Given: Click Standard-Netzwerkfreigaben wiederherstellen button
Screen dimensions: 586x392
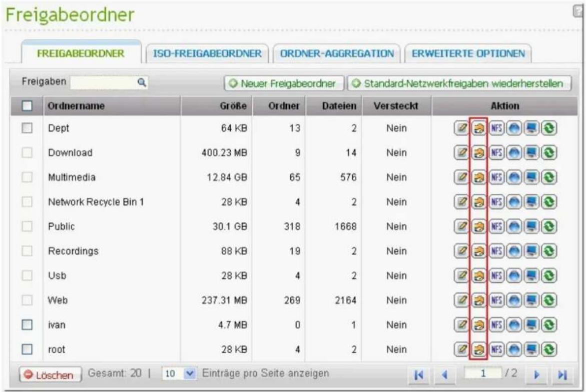Looking at the screenshot, I should coord(459,83).
